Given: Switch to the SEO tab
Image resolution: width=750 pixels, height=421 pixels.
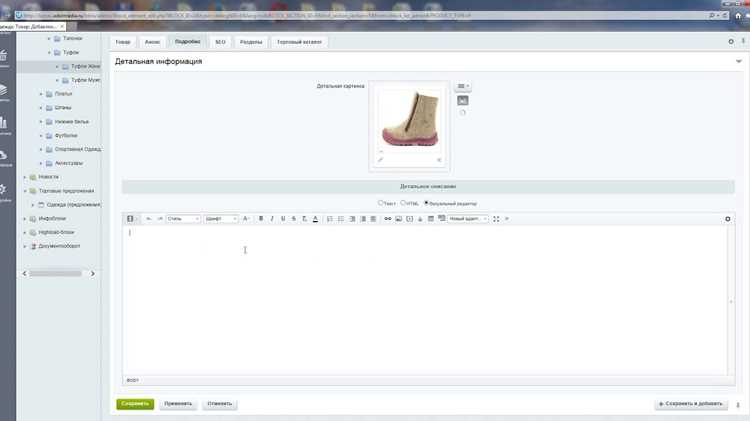Looking at the screenshot, I should coord(220,42).
